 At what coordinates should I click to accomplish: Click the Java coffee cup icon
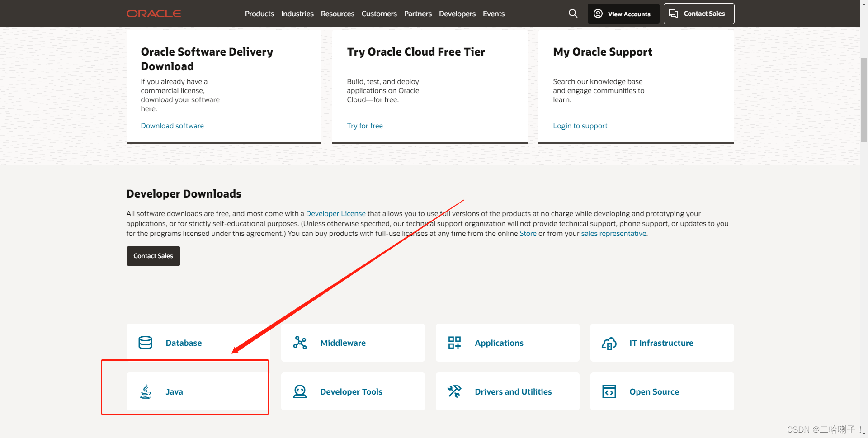tap(145, 391)
